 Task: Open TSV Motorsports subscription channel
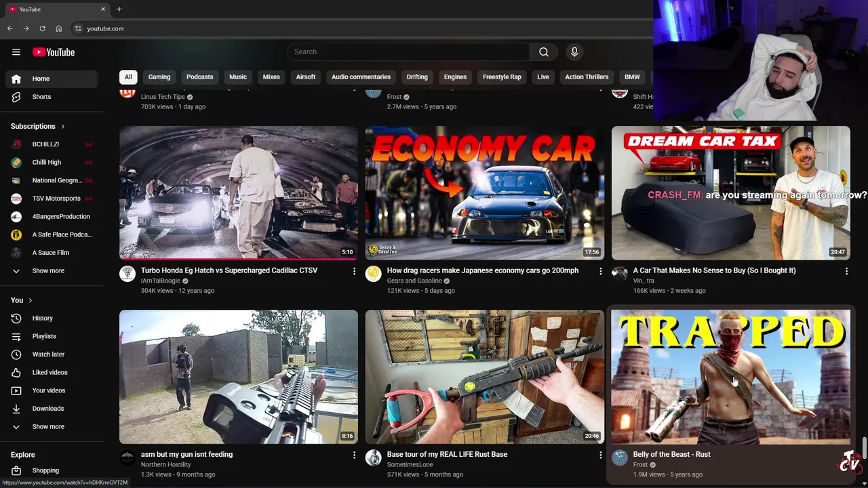click(52, 199)
